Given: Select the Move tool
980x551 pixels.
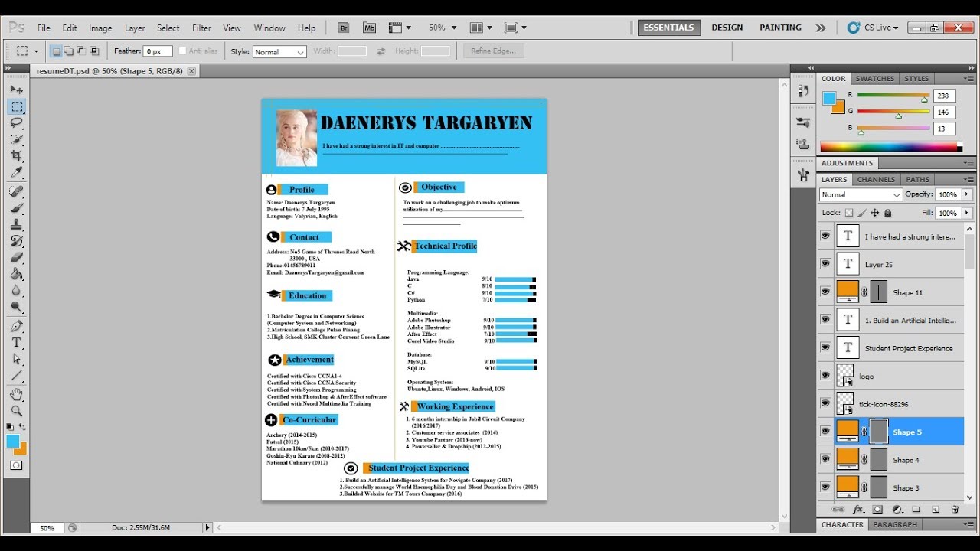Looking at the screenshot, I should point(15,89).
